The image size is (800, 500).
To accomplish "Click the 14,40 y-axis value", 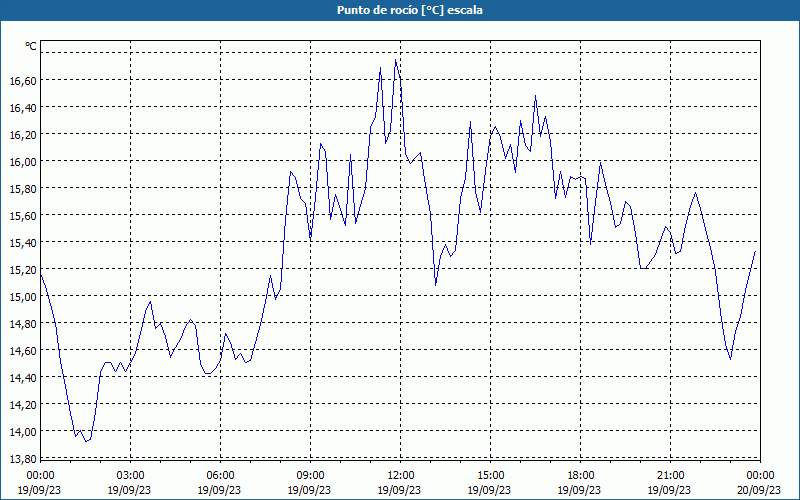I will point(23,378).
